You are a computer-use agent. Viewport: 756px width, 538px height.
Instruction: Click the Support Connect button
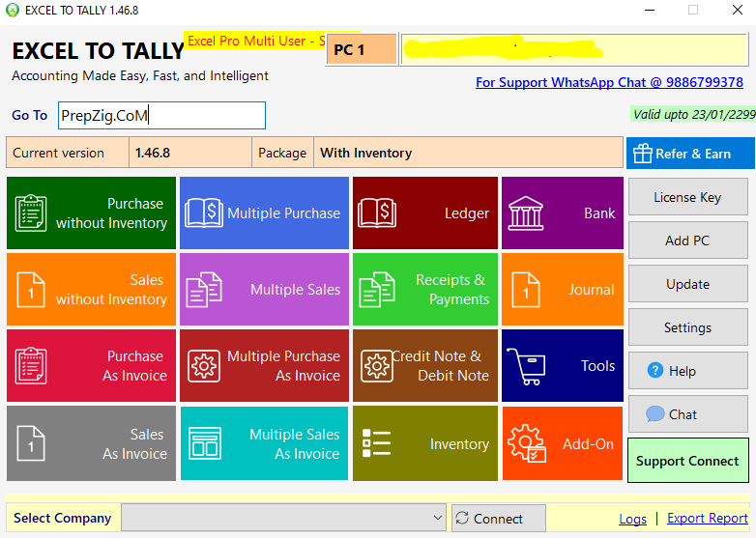pos(688,461)
